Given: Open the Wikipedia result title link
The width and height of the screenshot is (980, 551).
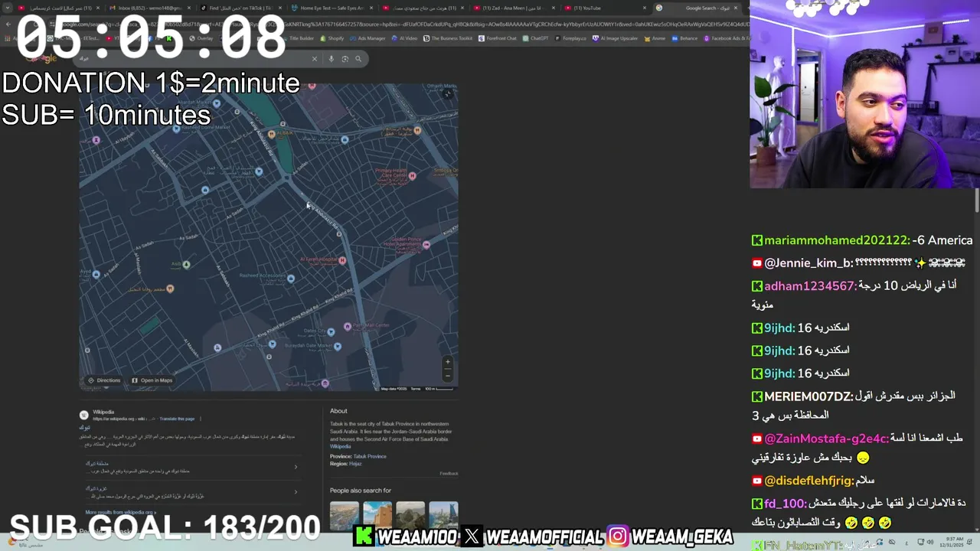Looking at the screenshot, I should (84, 428).
